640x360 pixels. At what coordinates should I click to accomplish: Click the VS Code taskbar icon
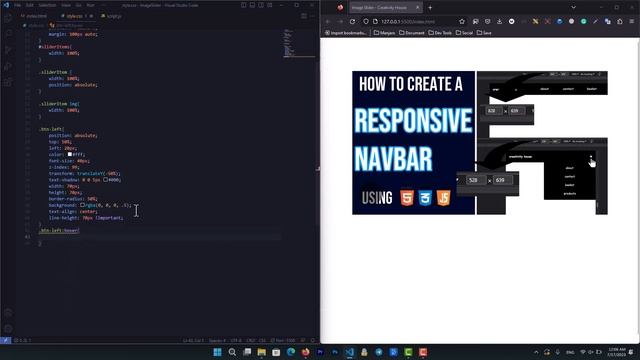[349, 352]
